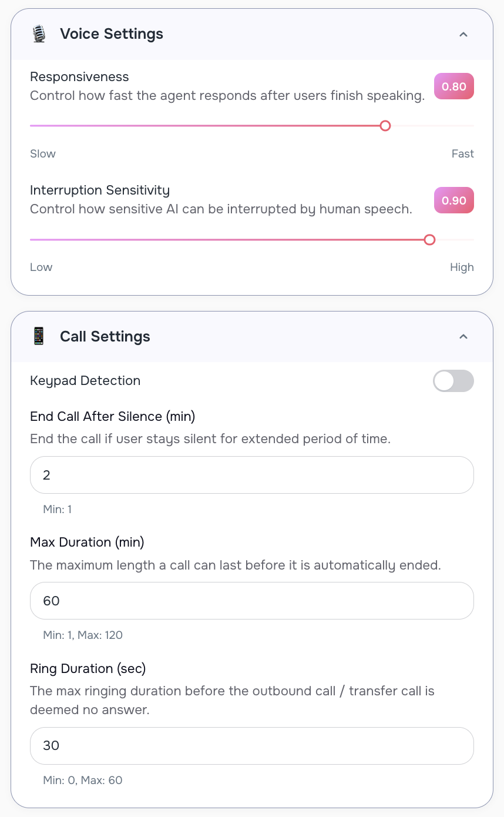504x817 pixels.
Task: Select the Max Duration input showing 60
Action: [251, 601]
